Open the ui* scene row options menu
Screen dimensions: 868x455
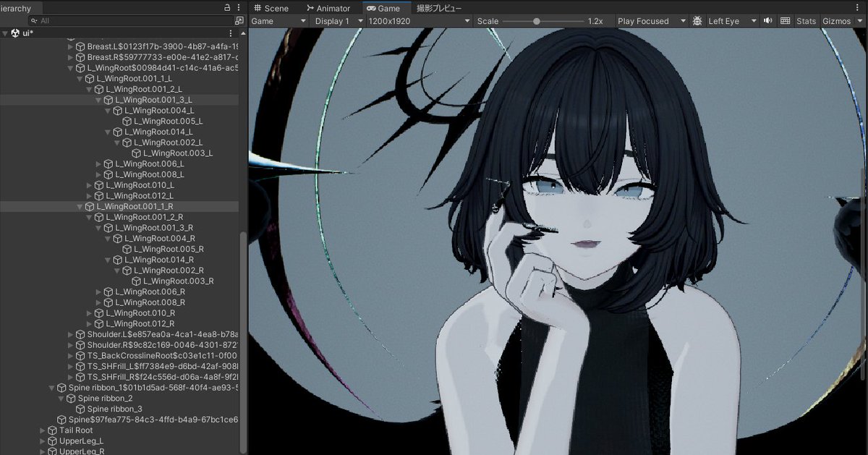click(231, 34)
